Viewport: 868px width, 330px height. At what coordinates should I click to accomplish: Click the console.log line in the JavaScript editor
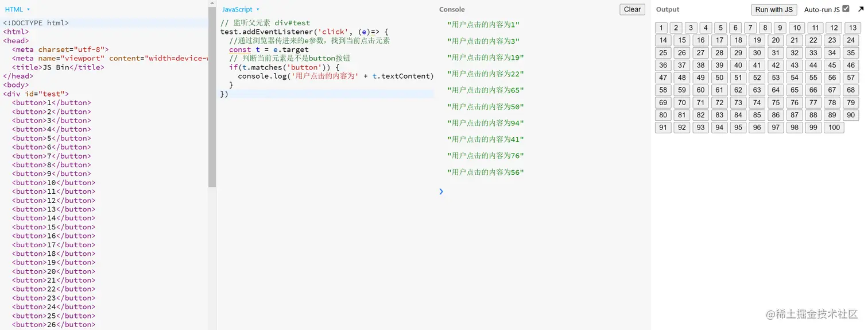[x=335, y=76]
